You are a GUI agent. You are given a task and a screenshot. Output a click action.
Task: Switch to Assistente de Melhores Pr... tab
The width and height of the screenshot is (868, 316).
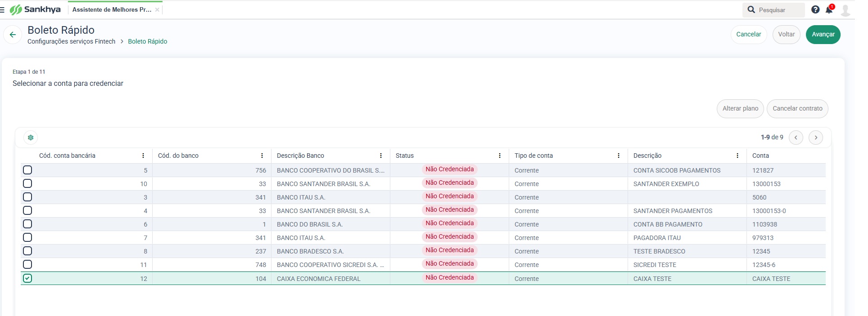point(112,9)
